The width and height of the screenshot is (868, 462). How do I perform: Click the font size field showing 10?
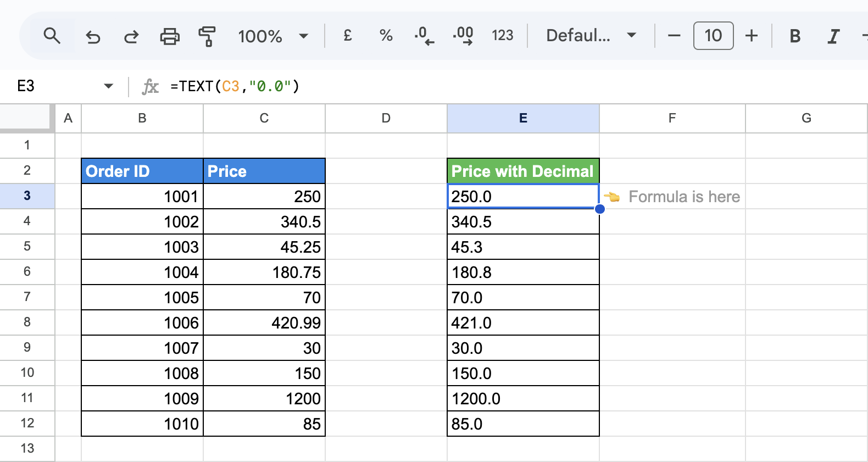(x=713, y=36)
